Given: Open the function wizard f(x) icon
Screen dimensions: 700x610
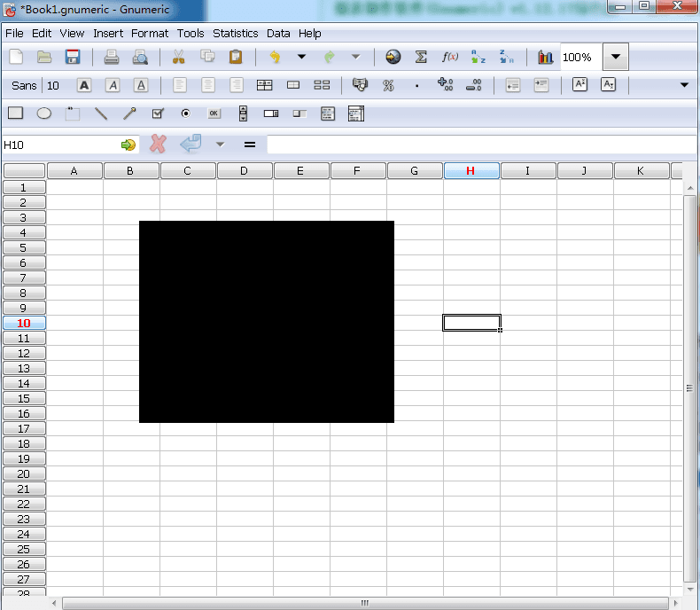Looking at the screenshot, I should [x=450, y=57].
